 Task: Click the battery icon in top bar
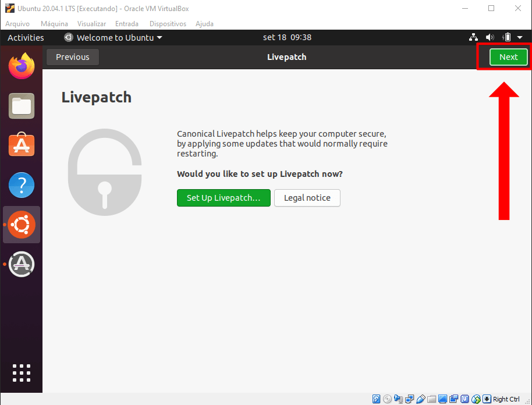[506, 37]
